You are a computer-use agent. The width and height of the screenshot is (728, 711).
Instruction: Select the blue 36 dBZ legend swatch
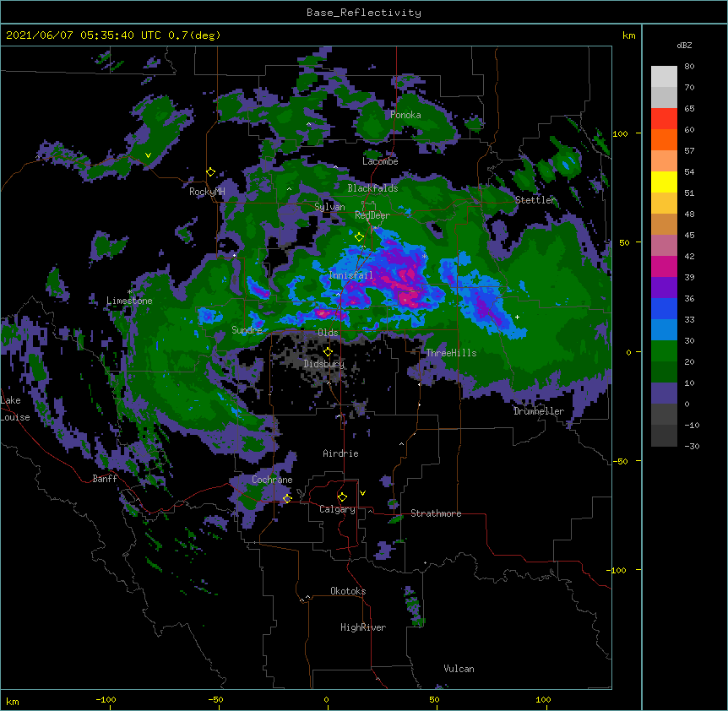click(664, 308)
